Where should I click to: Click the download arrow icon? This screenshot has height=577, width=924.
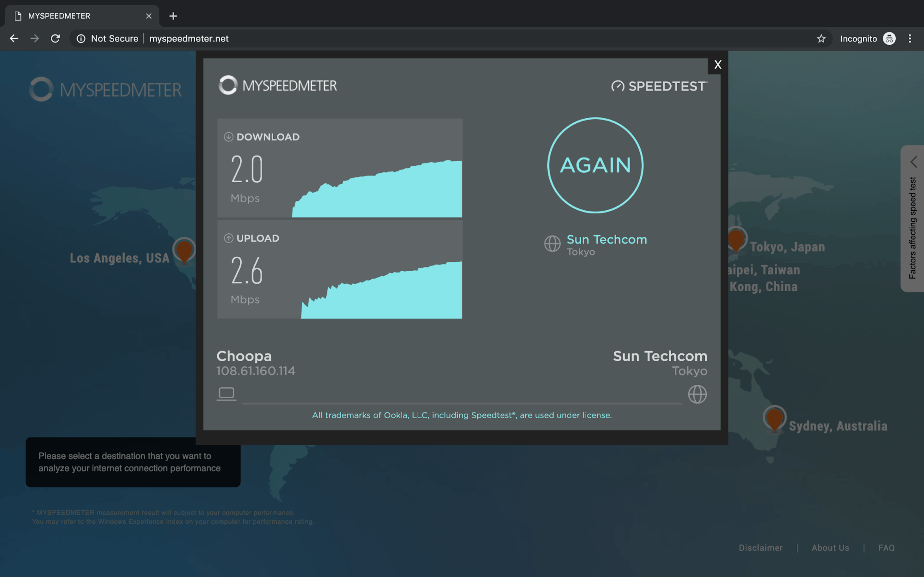click(228, 137)
